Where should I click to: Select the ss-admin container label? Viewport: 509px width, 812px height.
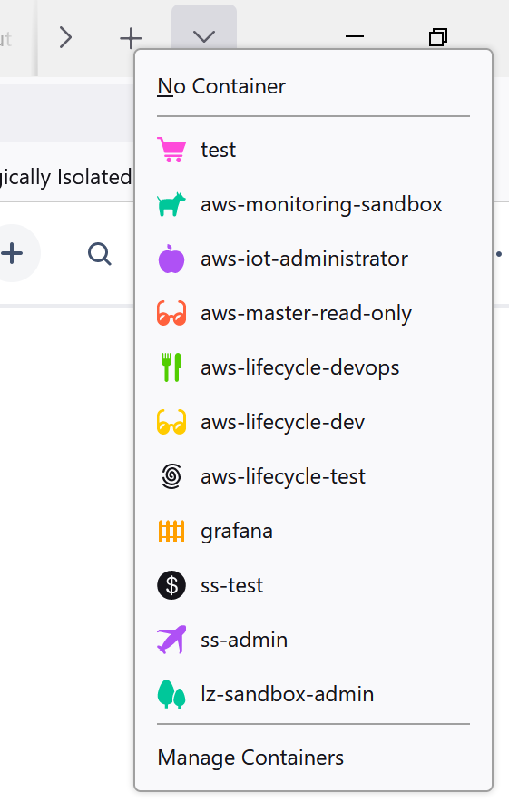pyautogui.click(x=244, y=640)
